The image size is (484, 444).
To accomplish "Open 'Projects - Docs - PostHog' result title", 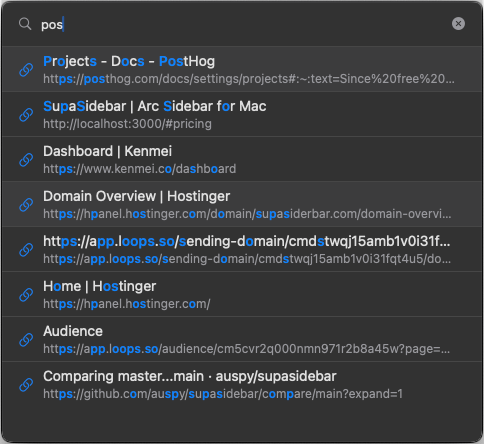I will tap(129, 61).
